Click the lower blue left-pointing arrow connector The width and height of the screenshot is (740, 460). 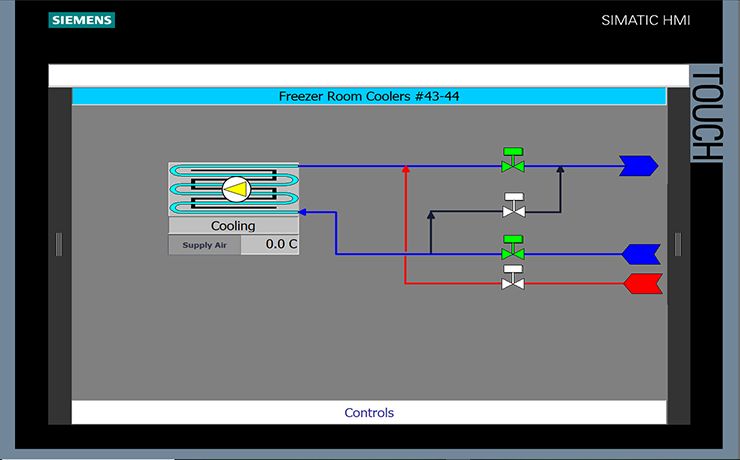pos(640,254)
